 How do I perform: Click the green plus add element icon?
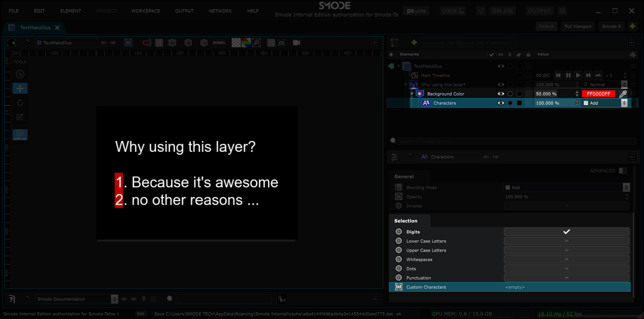pos(414,43)
